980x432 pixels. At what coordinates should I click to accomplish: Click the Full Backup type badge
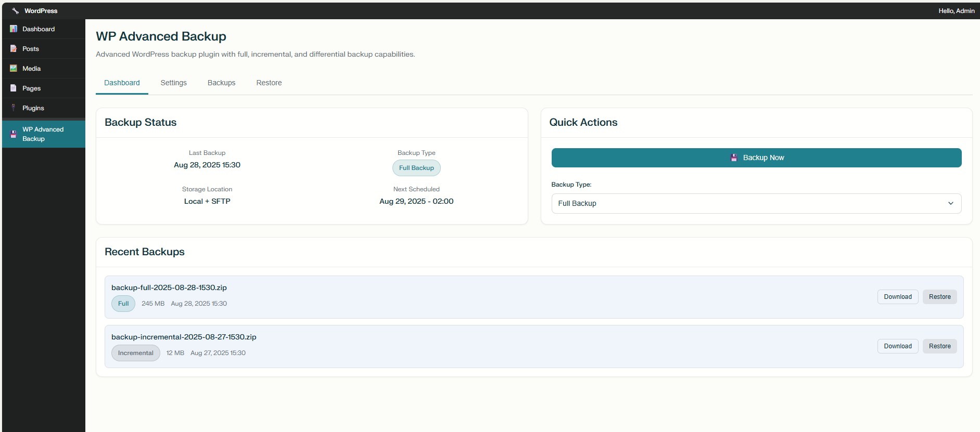416,168
